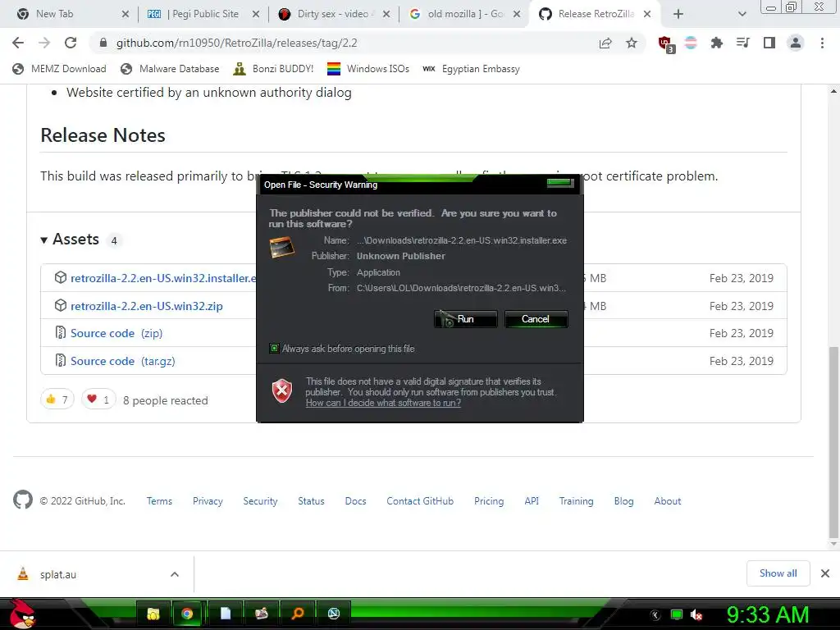840x630 pixels.
Task: Open the Windows ISOs bookmark
Action: pos(368,69)
